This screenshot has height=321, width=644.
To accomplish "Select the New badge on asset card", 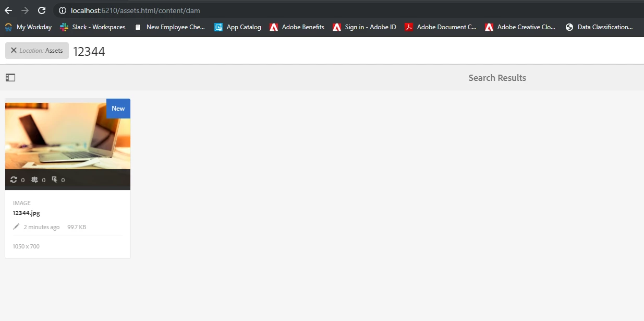I will tap(118, 109).
